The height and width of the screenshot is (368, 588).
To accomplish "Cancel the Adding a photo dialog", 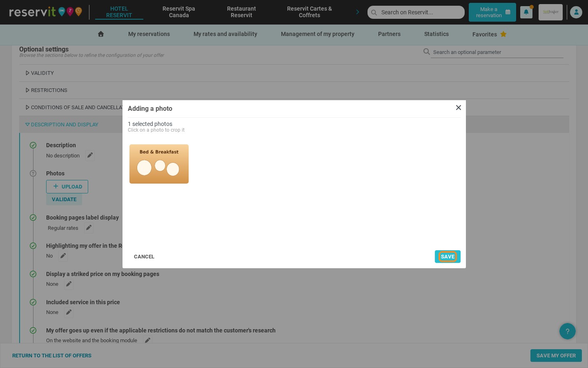I will pyautogui.click(x=144, y=256).
